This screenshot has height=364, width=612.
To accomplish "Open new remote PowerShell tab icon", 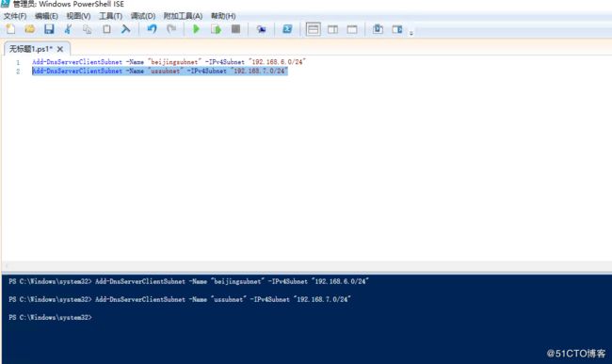I will [x=261, y=29].
